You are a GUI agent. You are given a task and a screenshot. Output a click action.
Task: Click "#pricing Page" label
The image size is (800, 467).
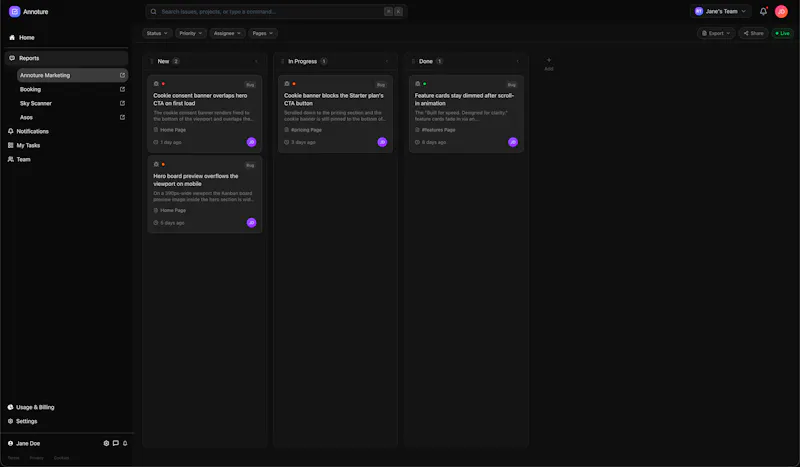click(306, 130)
